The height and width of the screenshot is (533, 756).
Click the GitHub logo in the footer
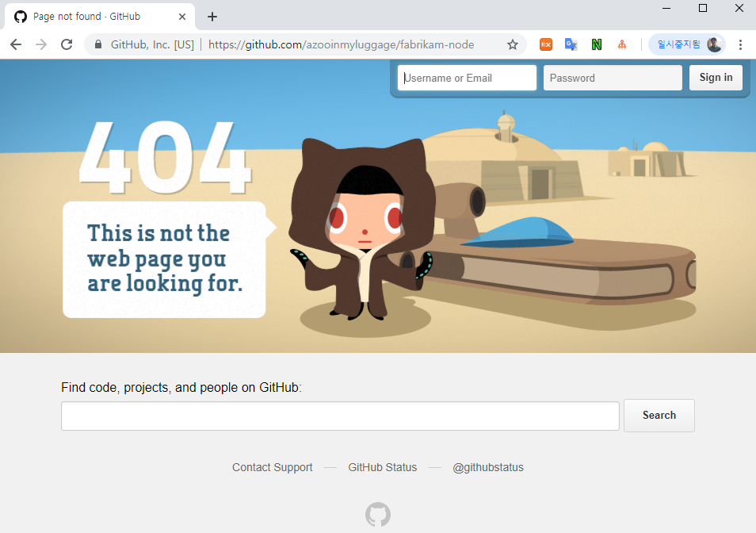[x=378, y=515]
